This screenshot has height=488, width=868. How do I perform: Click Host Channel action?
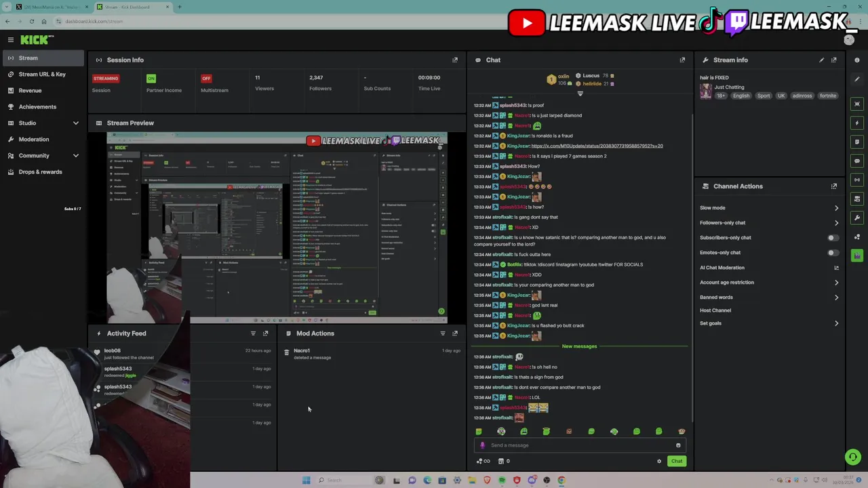click(715, 310)
